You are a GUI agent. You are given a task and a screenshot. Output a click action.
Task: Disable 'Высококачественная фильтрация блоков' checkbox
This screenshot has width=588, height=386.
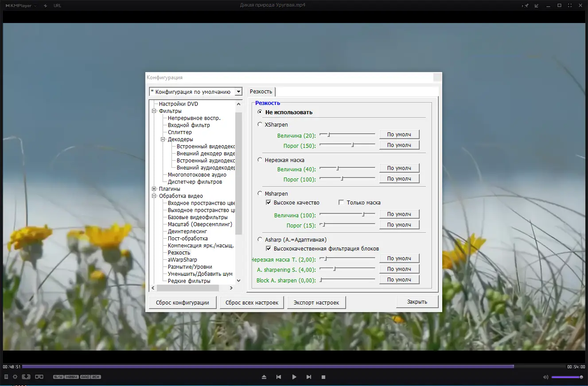click(269, 248)
